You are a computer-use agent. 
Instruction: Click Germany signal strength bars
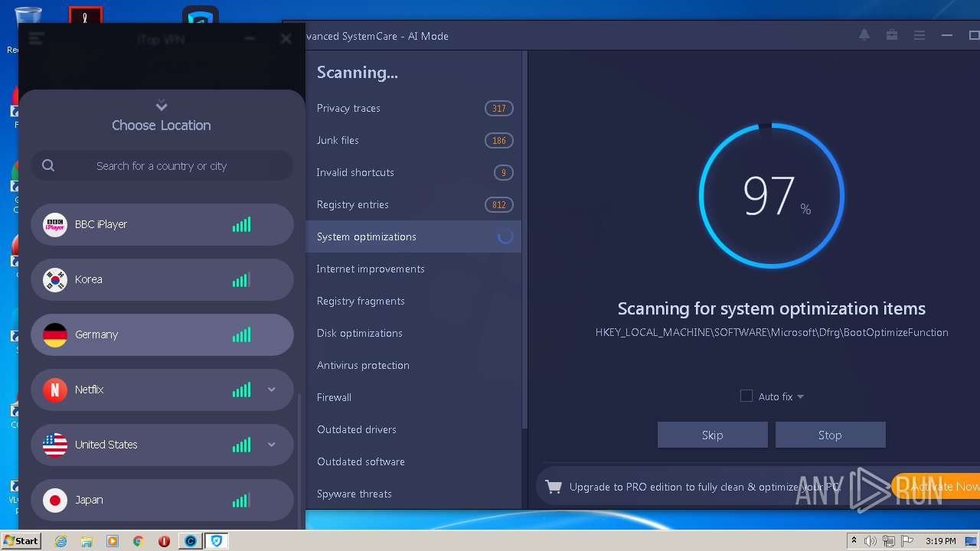point(241,334)
